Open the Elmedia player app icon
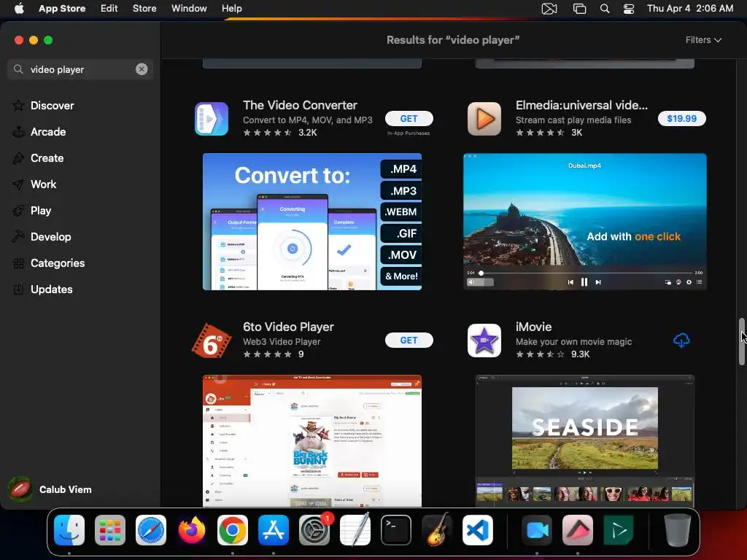747x560 pixels. pos(484,119)
